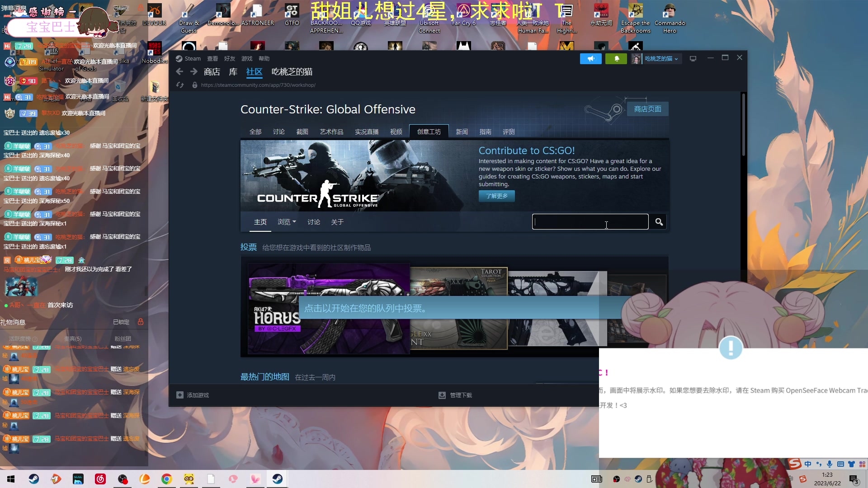Select the Escape the Backrooms desktop icon

635,19
